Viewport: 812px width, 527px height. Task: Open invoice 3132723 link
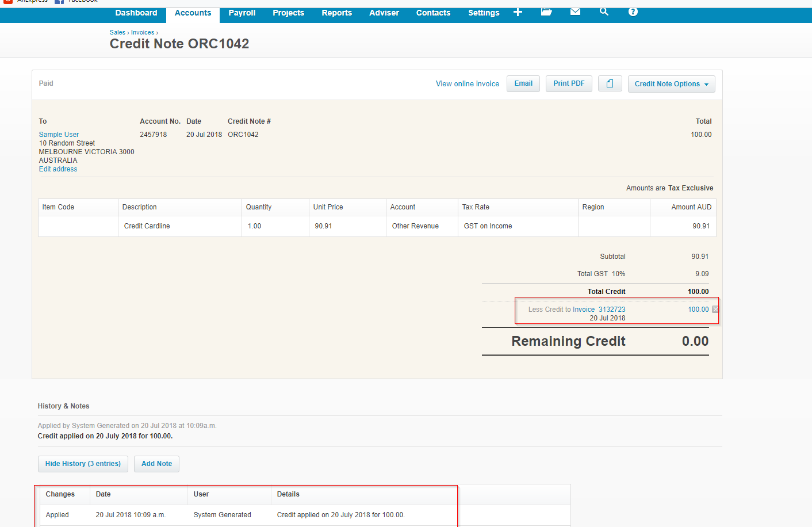tap(611, 310)
